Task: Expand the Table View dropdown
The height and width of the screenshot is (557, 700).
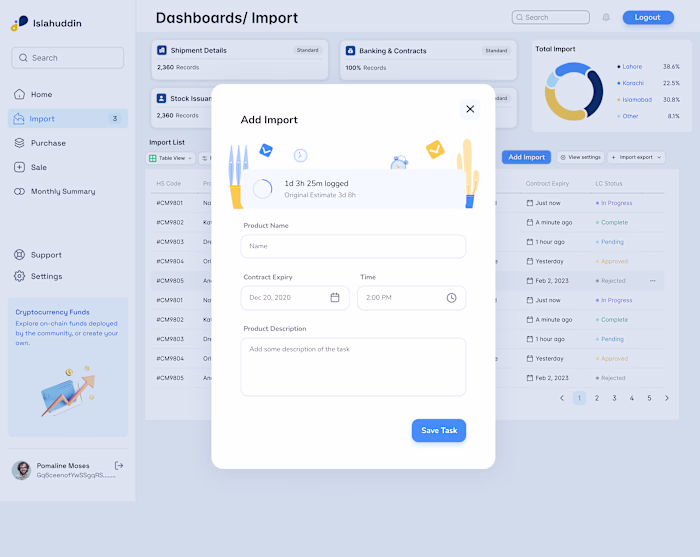Action: tap(171, 158)
